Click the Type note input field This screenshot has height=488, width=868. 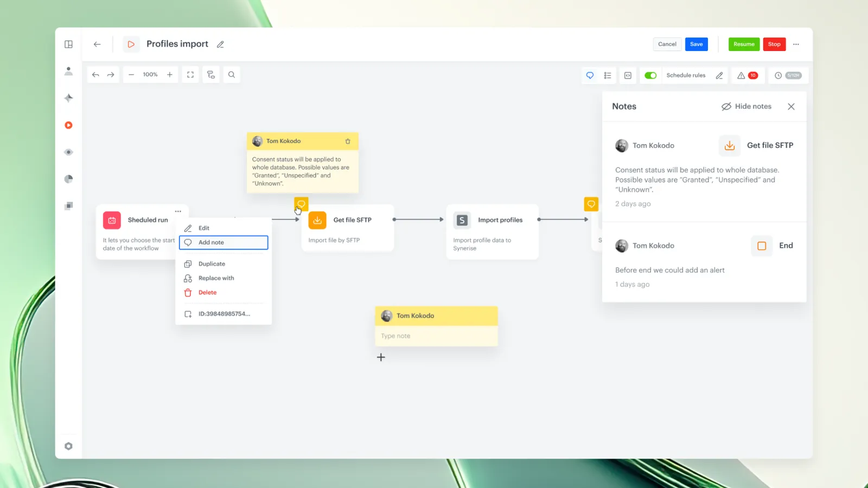coord(436,336)
